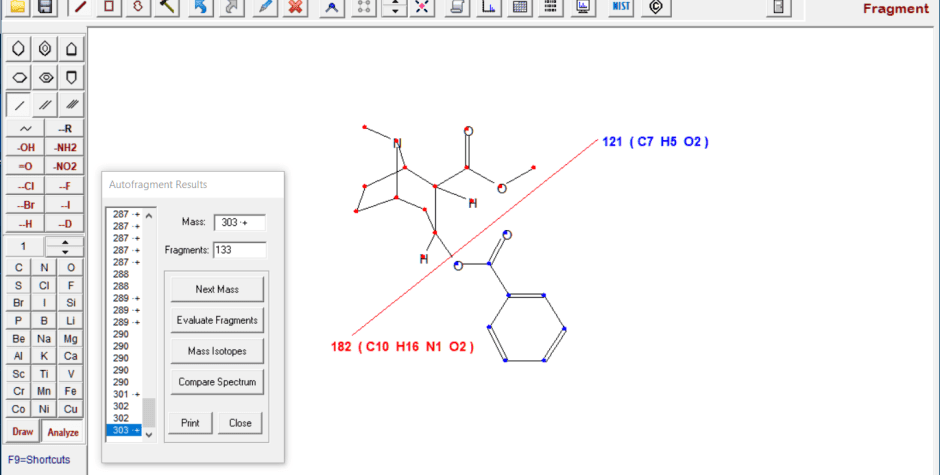The height and width of the screenshot is (475, 940).
Task: Insert a five-membered ring template
Action: [x=71, y=49]
